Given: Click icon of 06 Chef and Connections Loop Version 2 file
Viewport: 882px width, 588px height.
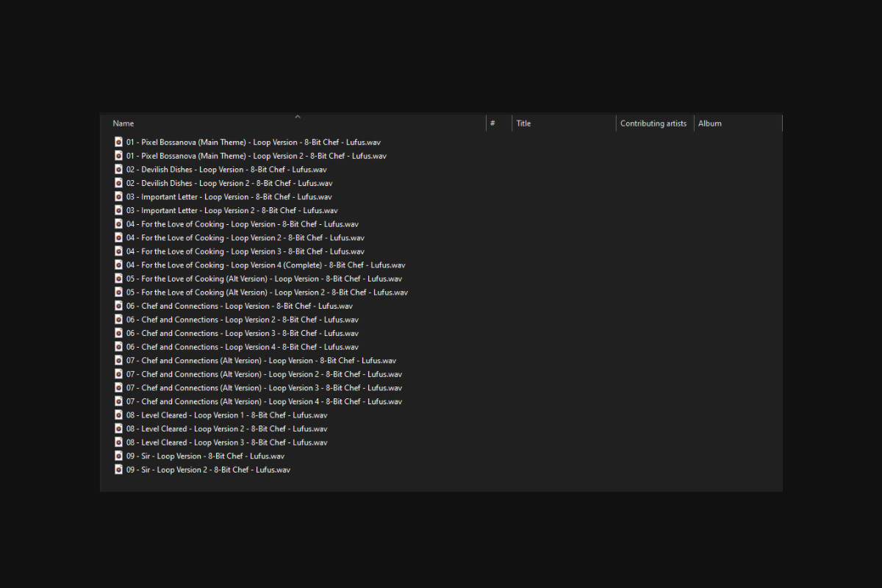Looking at the screenshot, I should coord(118,319).
